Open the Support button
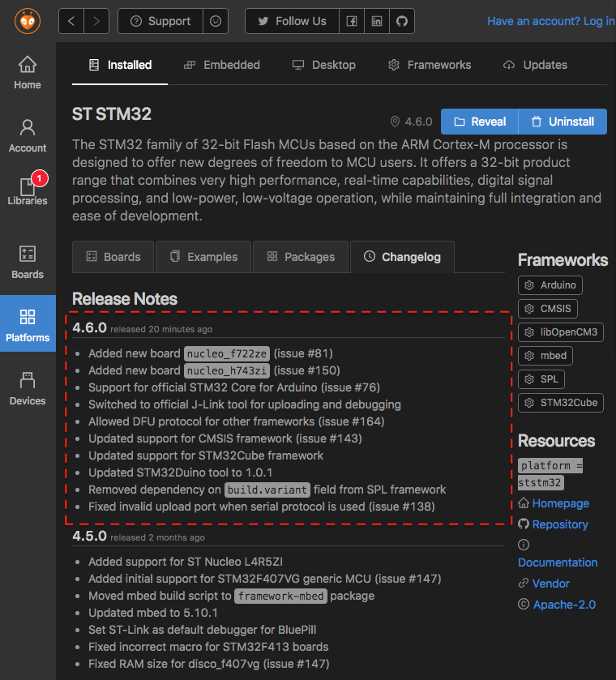Viewport: 616px width, 680px height. tap(160, 21)
